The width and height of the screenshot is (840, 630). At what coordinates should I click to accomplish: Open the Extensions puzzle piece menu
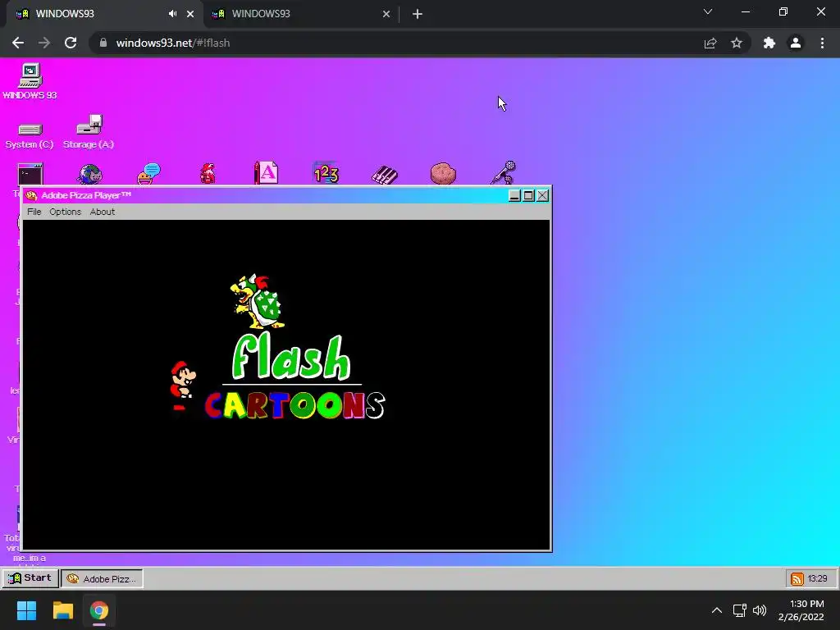click(769, 43)
